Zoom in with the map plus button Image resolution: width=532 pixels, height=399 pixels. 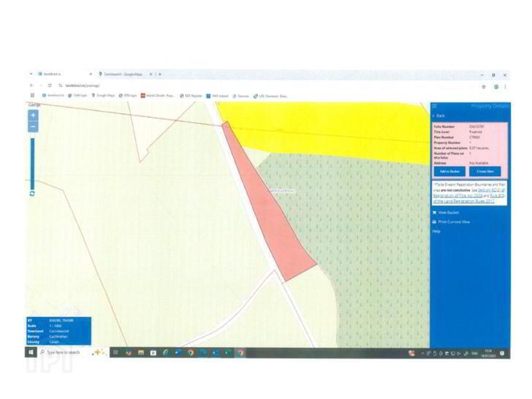point(33,115)
